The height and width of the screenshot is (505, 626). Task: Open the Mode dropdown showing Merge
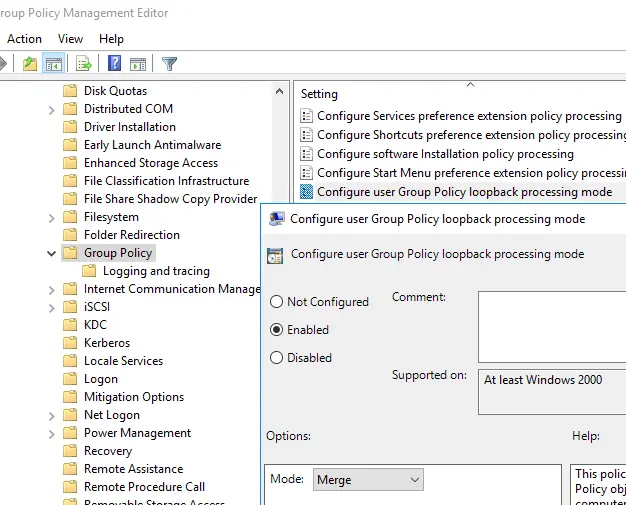click(368, 479)
